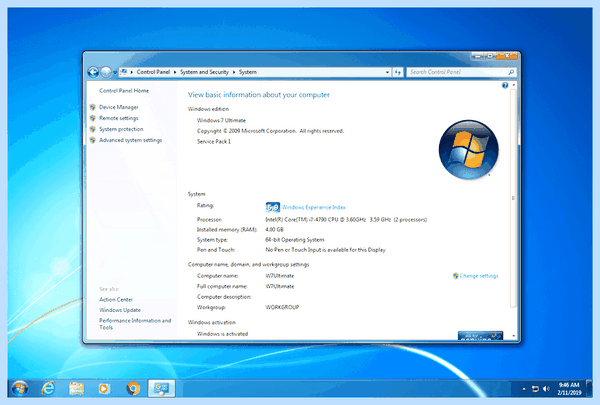Viewport: 600px width, 405px height.
Task: Launch Internet Explorer from the taskbar
Action: click(x=48, y=389)
